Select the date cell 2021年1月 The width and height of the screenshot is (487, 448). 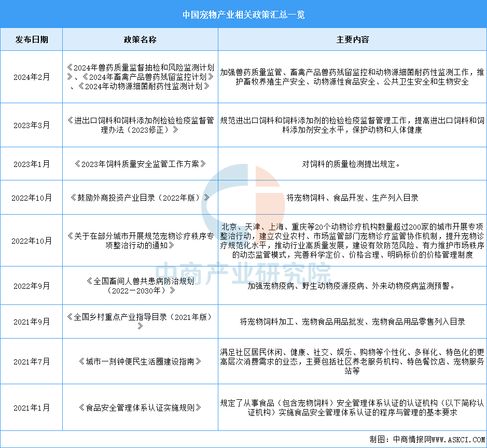click(31, 408)
